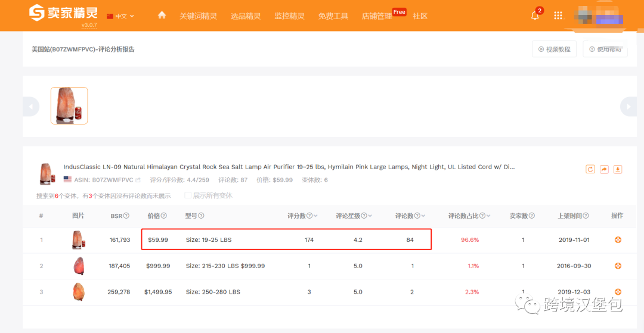
Task: Open the notification bell
Action: [x=535, y=15]
